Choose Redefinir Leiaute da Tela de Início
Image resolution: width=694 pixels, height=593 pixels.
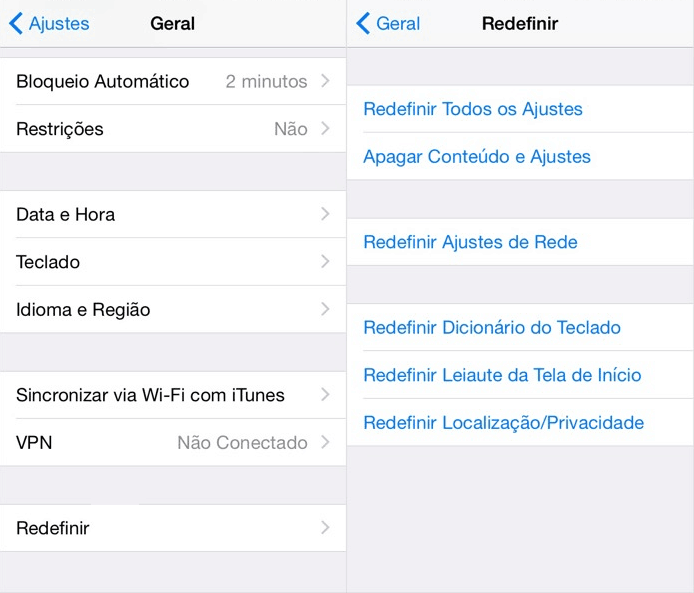[x=520, y=375]
